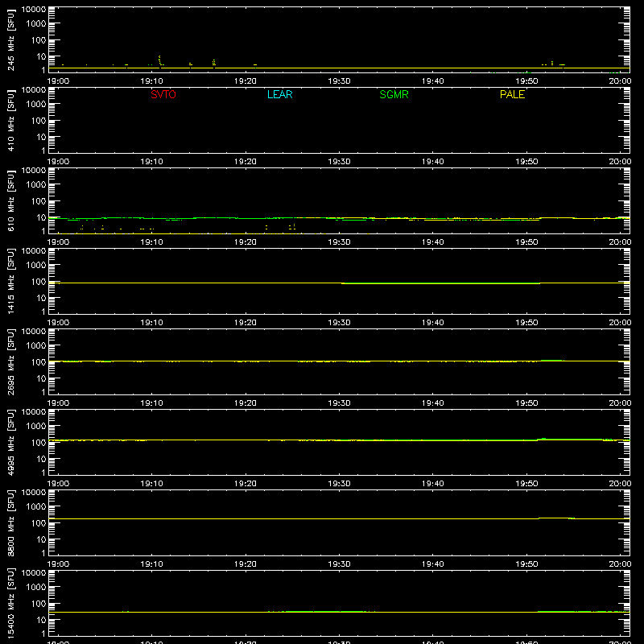This screenshot has height=644, width=644.
Task: Click 19:50 tick under the 4995 MHz plot
Action: pos(526,484)
